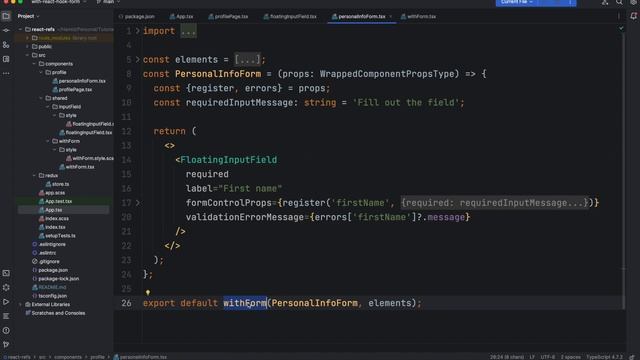Open profilePage.tsx in project tree
The height and width of the screenshot is (360, 640).
click(72, 89)
